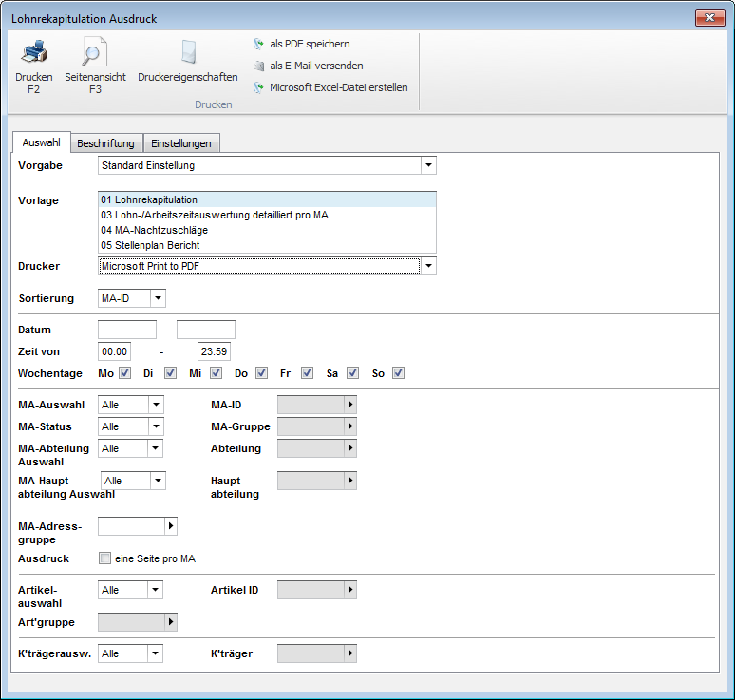This screenshot has width=735, height=700.
Task: Uncheck the Mi weekday checkbox
Action: pyautogui.click(x=216, y=373)
